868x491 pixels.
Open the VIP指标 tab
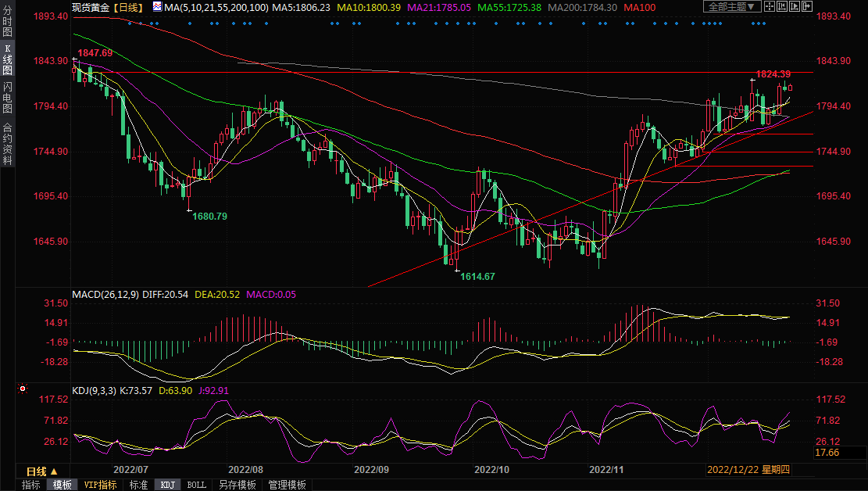[x=100, y=485]
